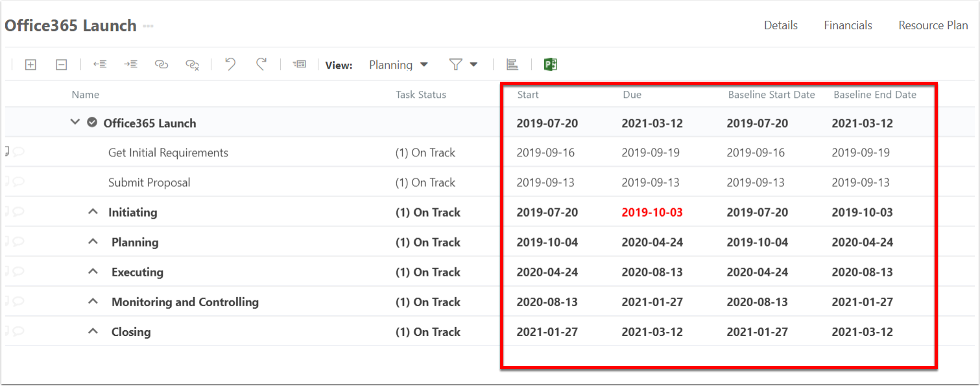Click Get Initial Requirements due 2019-09-19
Viewport: 980px width, 386px height.
tap(651, 152)
